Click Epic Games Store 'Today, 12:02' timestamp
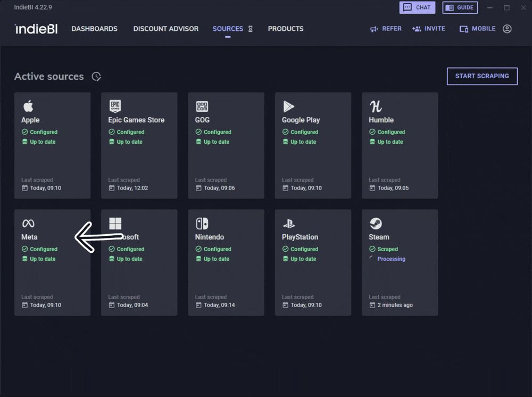The image size is (532, 397). tap(132, 188)
